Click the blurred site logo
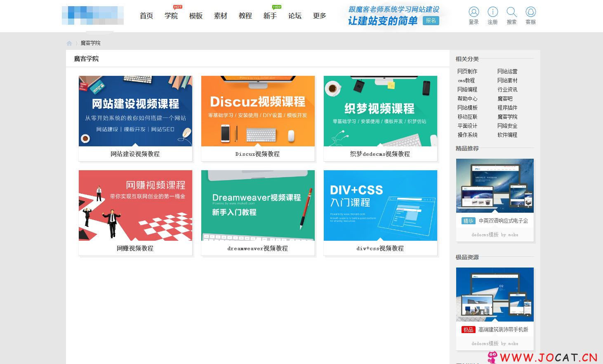This screenshot has height=364, width=603. tap(93, 15)
